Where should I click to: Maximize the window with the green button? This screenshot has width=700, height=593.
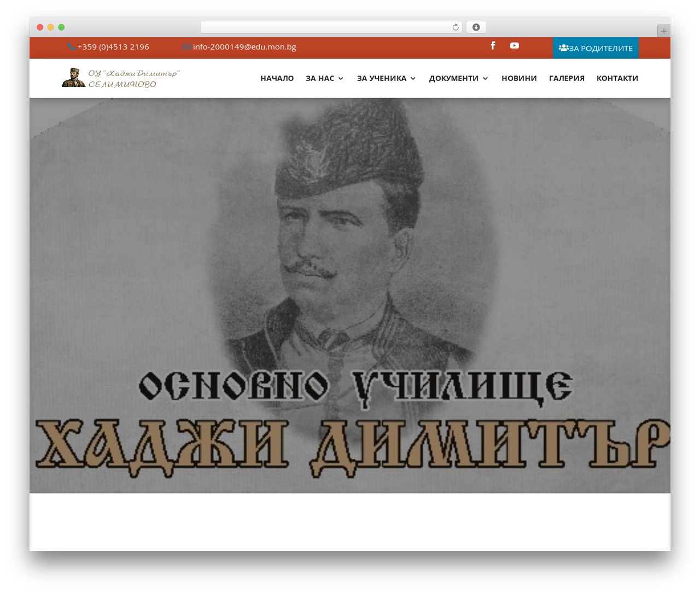tap(61, 27)
